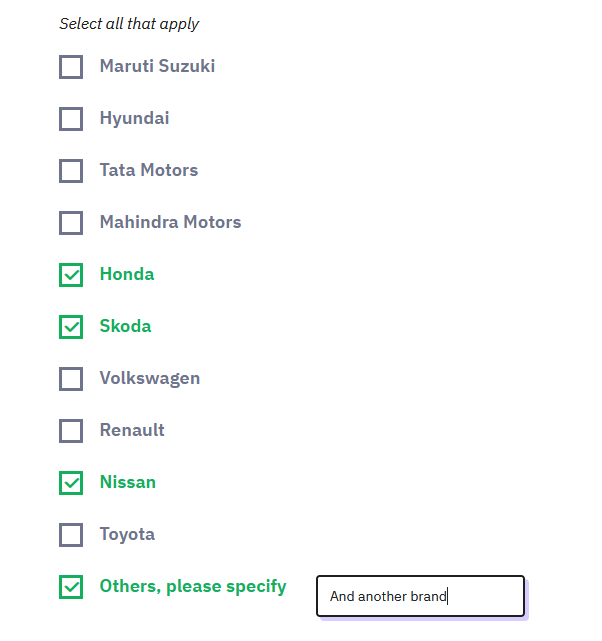Click the Maruti Suzuki label text
The height and width of the screenshot is (641, 602).
(x=157, y=67)
